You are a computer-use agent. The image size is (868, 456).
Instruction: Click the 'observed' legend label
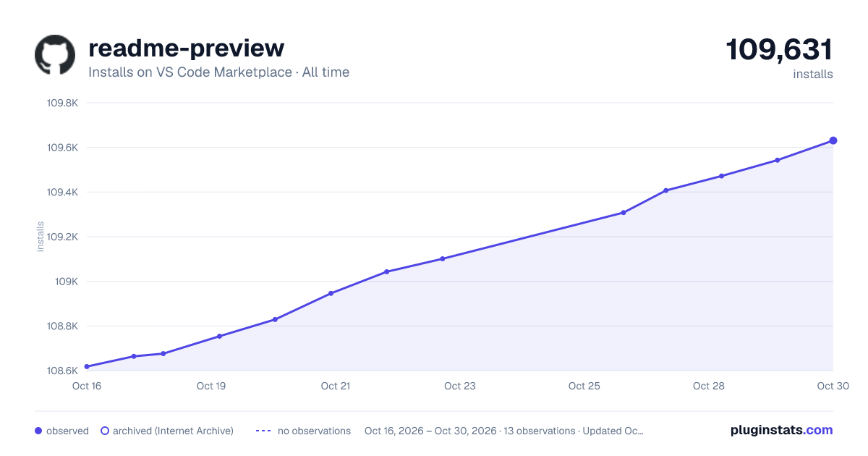pos(67,431)
